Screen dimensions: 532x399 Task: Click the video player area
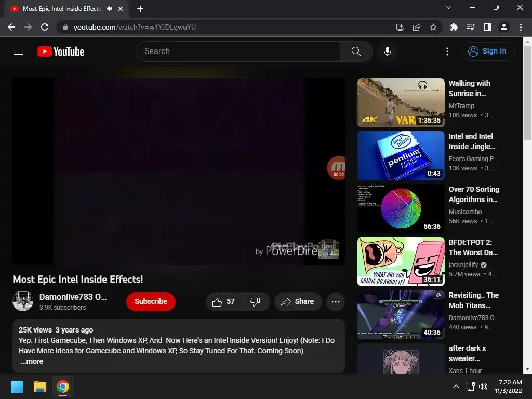179,171
